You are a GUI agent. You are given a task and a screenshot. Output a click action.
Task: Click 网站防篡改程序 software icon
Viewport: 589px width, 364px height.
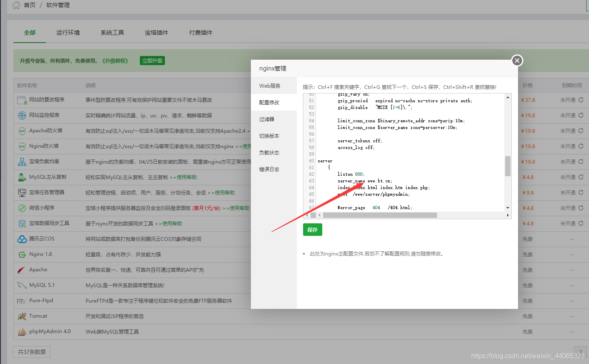(x=22, y=100)
